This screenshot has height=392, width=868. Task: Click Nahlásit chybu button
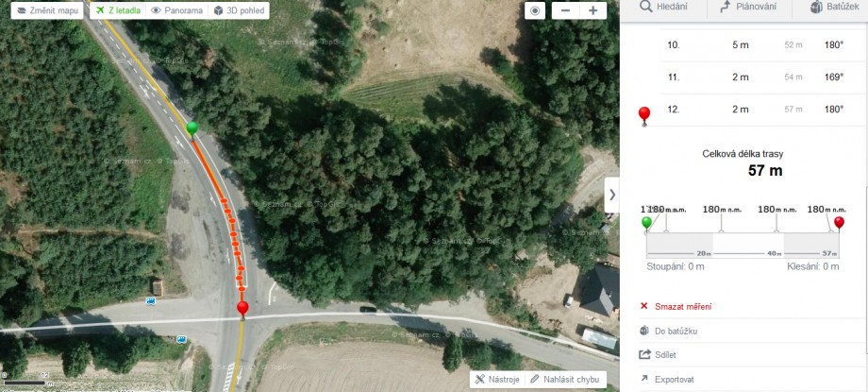point(565,379)
